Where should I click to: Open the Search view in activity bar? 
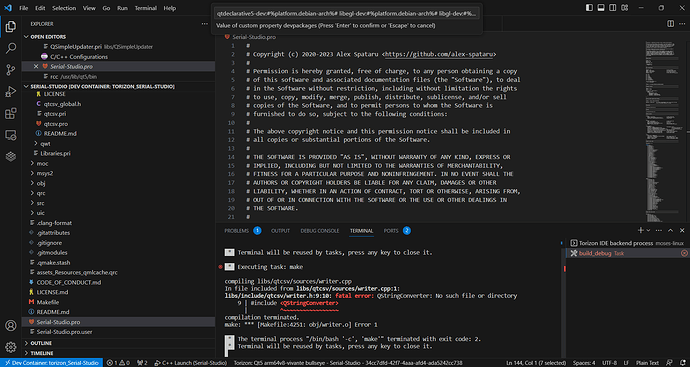tap(11, 48)
